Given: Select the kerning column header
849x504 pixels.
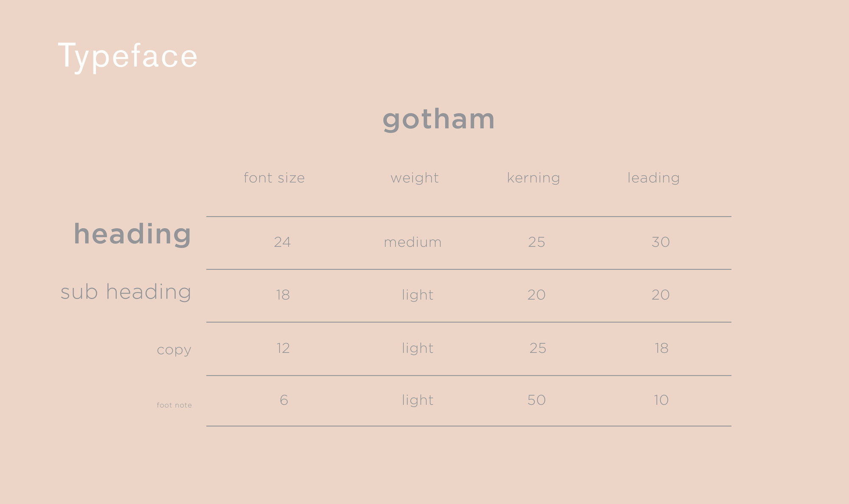Looking at the screenshot, I should pyautogui.click(x=533, y=178).
